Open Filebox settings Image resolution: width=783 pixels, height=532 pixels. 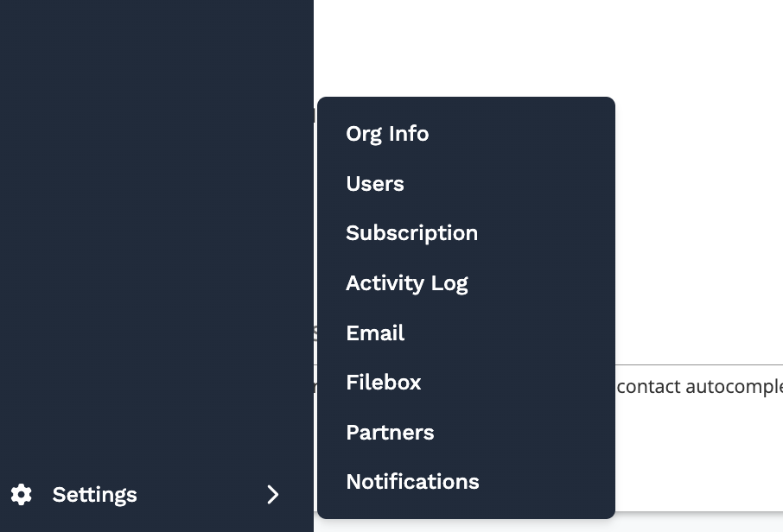383,383
